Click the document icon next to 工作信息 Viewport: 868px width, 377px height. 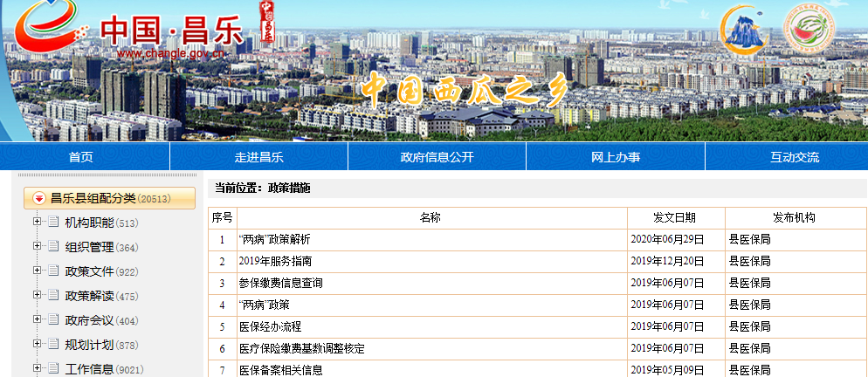point(53,368)
